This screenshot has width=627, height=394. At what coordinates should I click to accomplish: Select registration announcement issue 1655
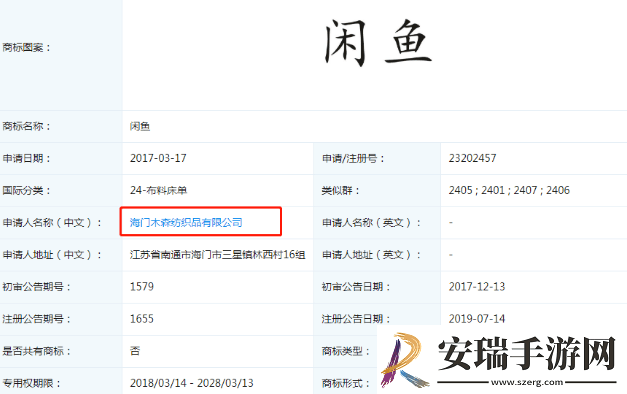pyautogui.click(x=142, y=319)
